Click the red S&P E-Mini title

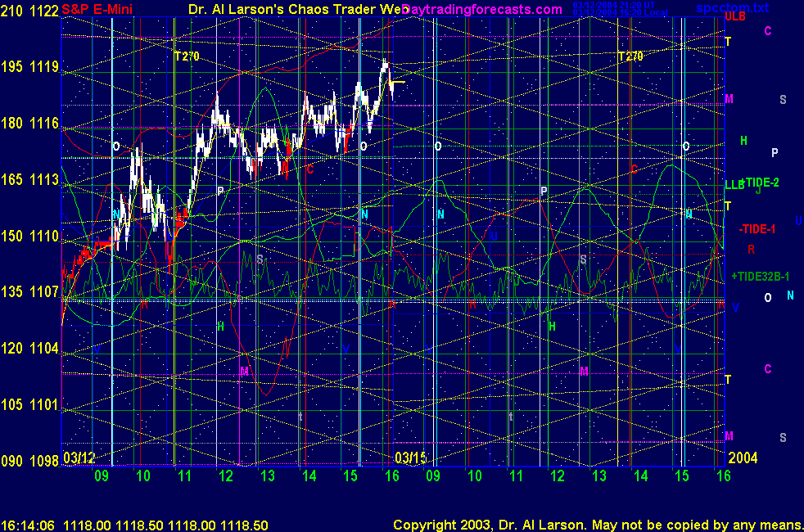[x=97, y=9]
